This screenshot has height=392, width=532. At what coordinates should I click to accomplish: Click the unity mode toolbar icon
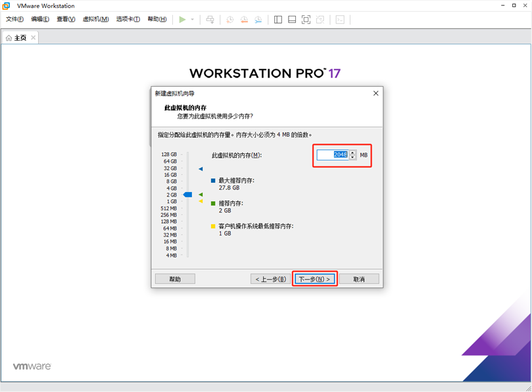320,19
